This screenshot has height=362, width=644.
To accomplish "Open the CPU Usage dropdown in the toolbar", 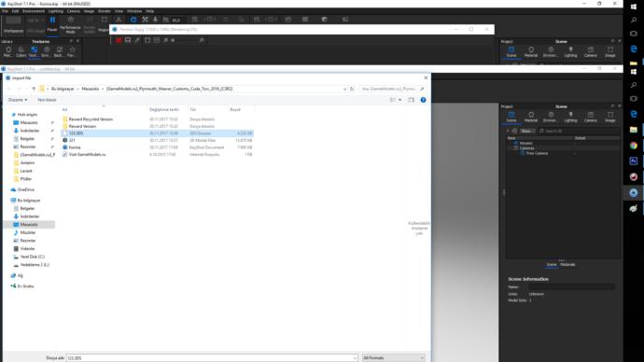I will coord(35,24).
